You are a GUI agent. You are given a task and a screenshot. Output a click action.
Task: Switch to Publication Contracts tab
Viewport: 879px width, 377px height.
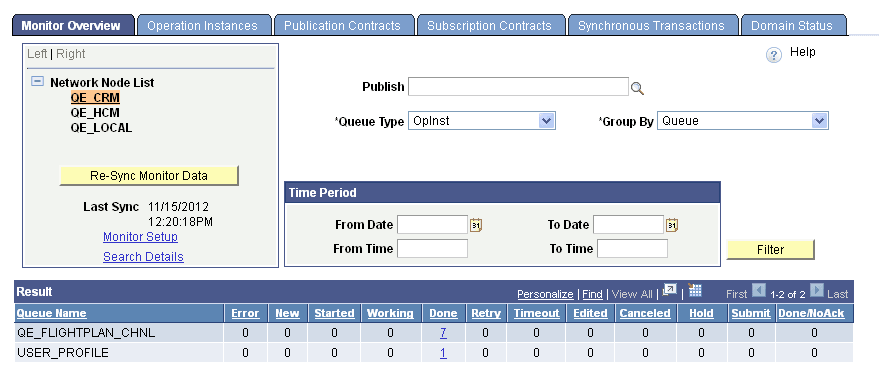344,26
